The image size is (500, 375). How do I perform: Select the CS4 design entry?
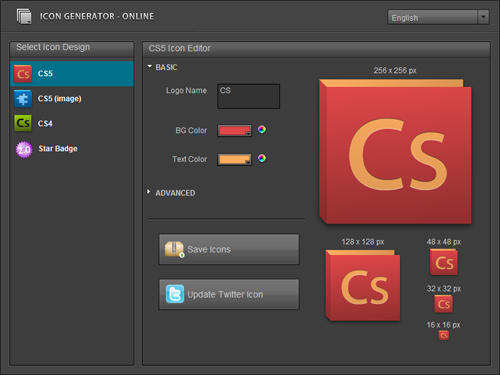72,123
